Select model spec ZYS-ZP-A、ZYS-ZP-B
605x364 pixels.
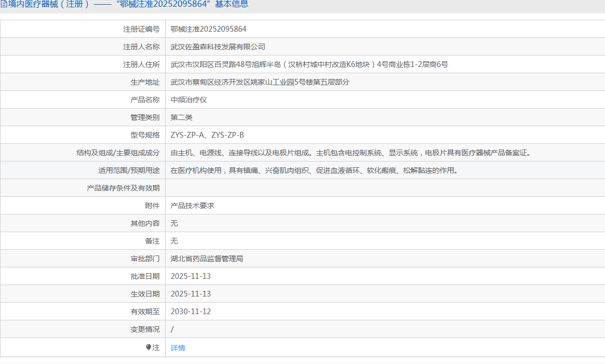coord(207,135)
